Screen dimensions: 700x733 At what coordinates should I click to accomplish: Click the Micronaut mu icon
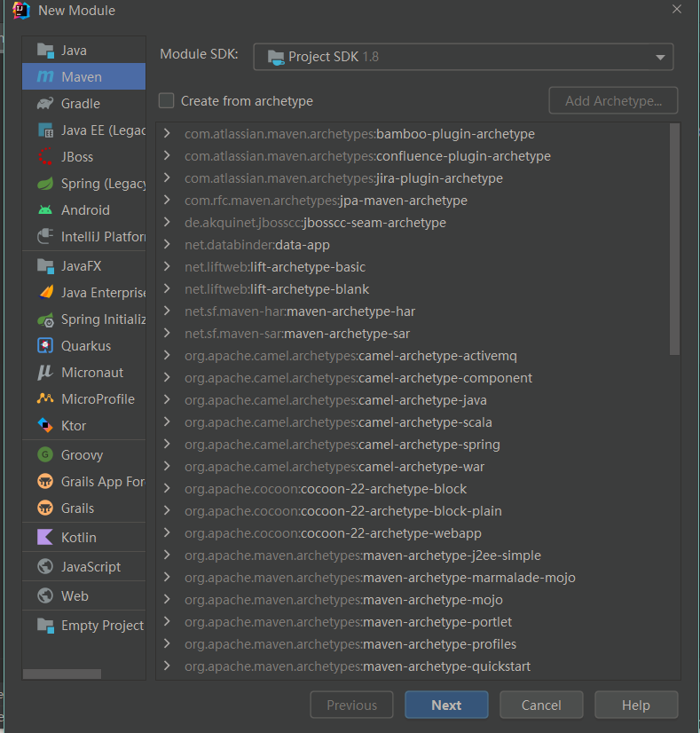(45, 373)
